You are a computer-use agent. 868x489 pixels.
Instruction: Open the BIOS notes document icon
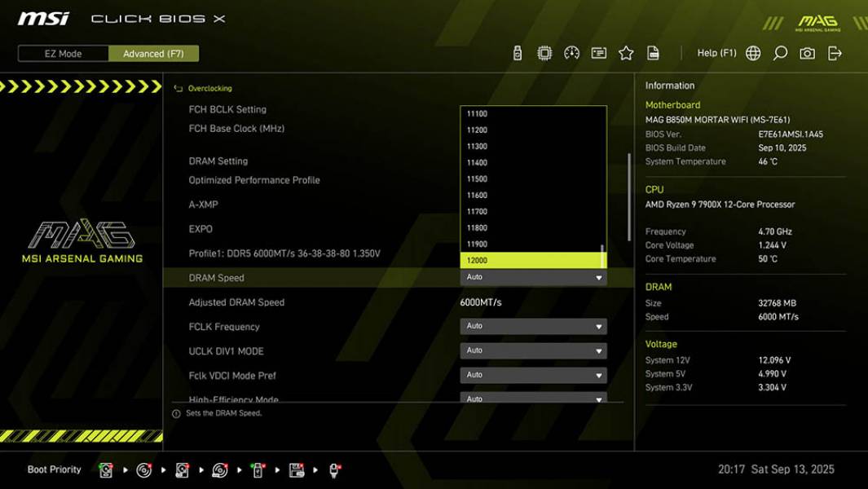click(x=653, y=52)
